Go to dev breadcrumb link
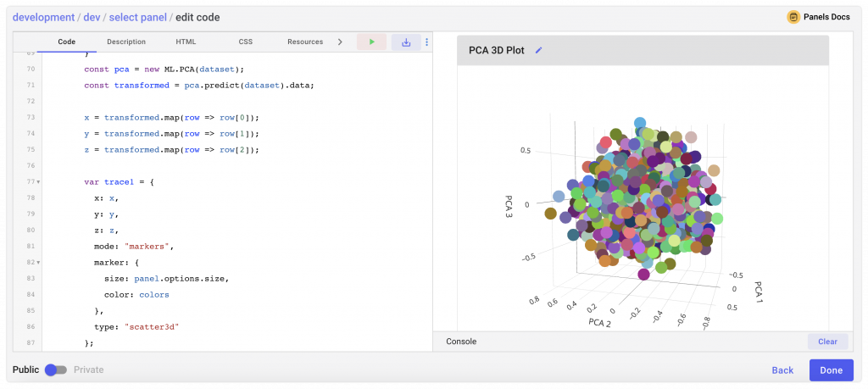The width and height of the screenshot is (868, 389). click(x=92, y=17)
